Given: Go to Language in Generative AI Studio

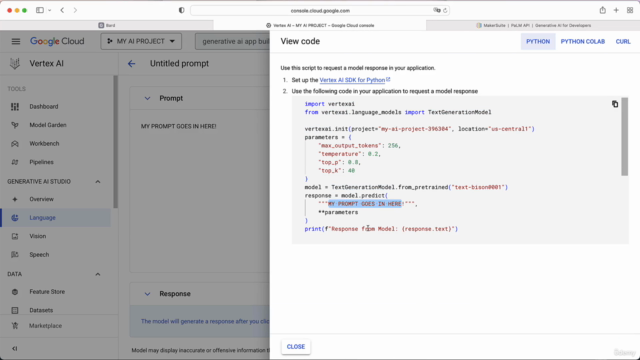Looking at the screenshot, I should 42,218.
